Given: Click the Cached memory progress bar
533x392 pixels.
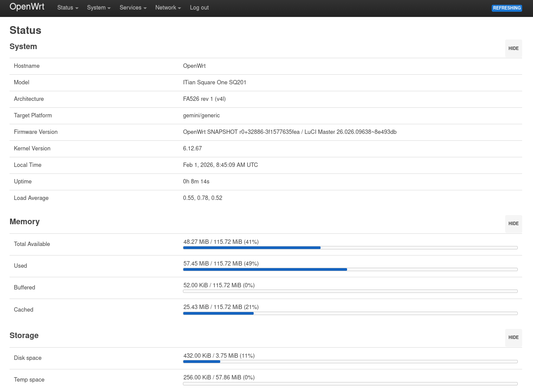Looking at the screenshot, I should (x=350, y=313).
